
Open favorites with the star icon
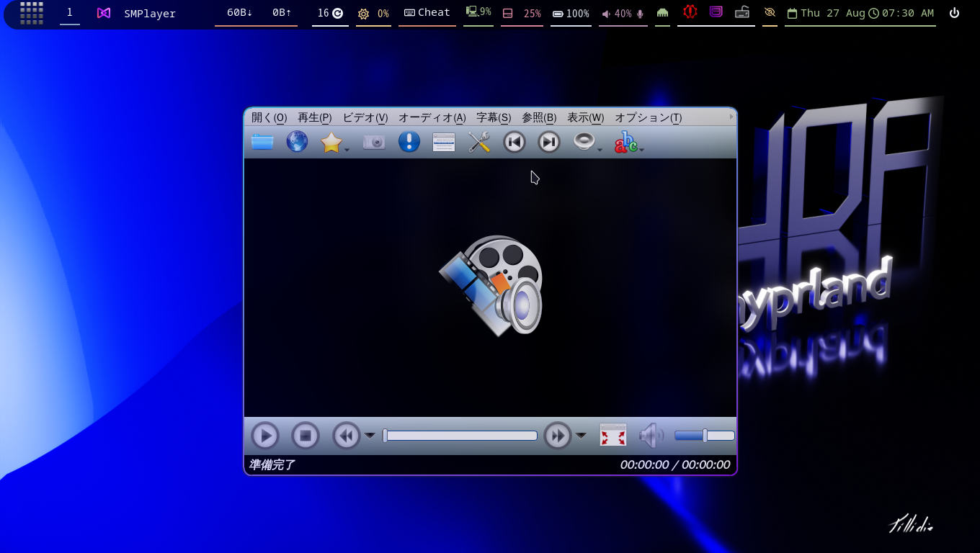pos(331,142)
